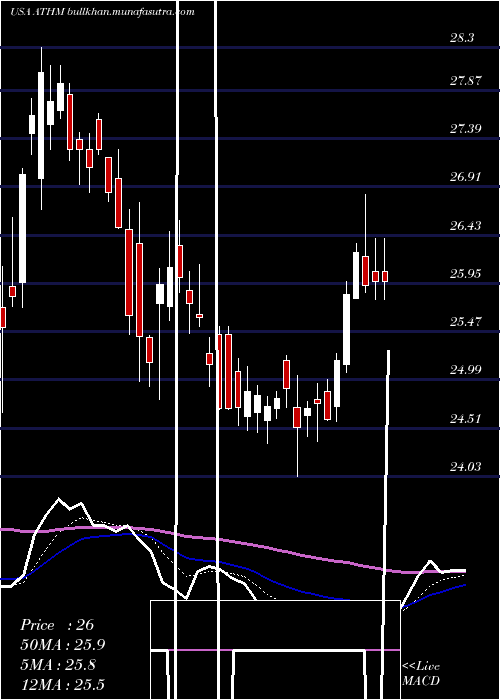The width and height of the screenshot is (500, 700).
Task: Click the 27.39 price axis label
Action: pos(466,129)
